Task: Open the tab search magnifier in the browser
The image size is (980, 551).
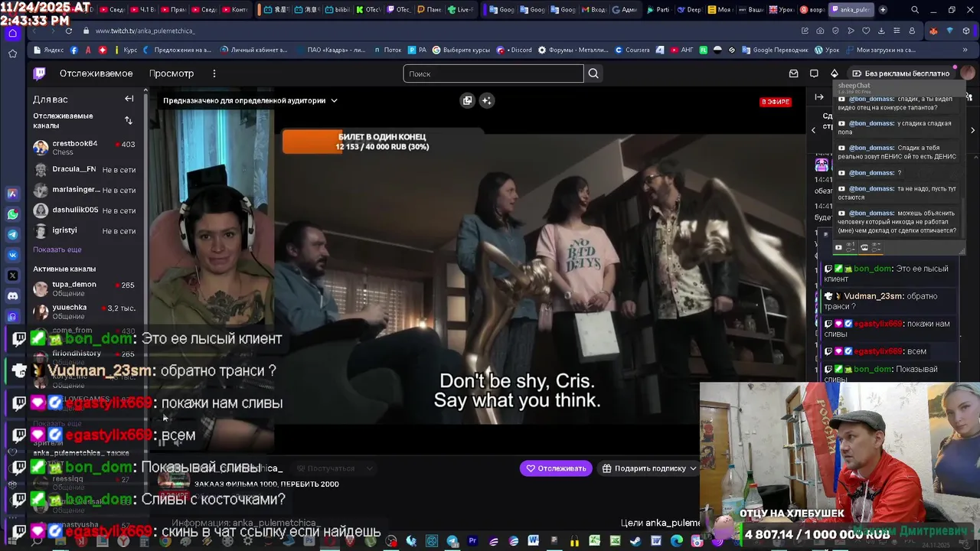Action: tap(915, 10)
